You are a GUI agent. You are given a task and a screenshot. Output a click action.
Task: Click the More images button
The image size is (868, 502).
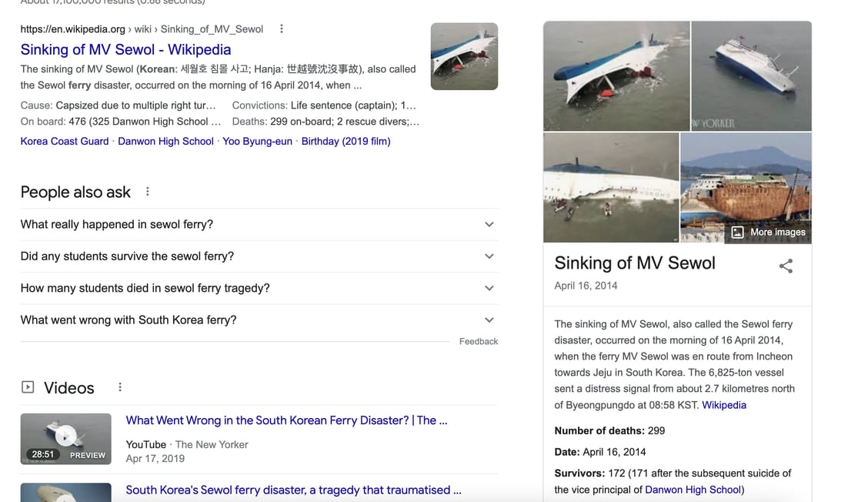pyautogui.click(x=768, y=232)
